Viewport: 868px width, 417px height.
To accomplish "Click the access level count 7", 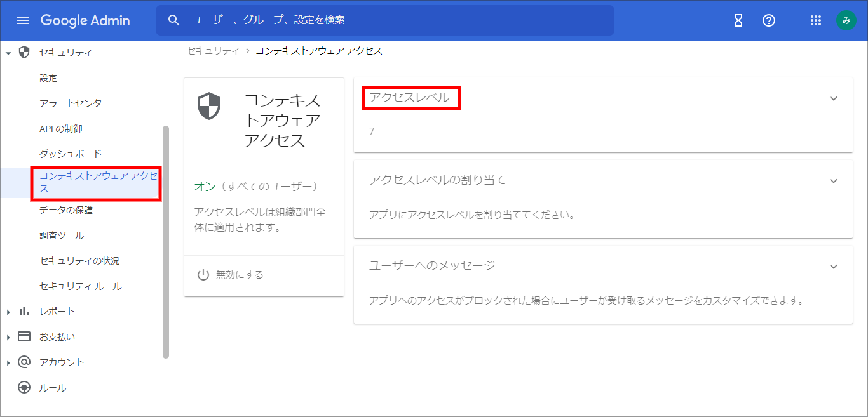I will [x=372, y=131].
